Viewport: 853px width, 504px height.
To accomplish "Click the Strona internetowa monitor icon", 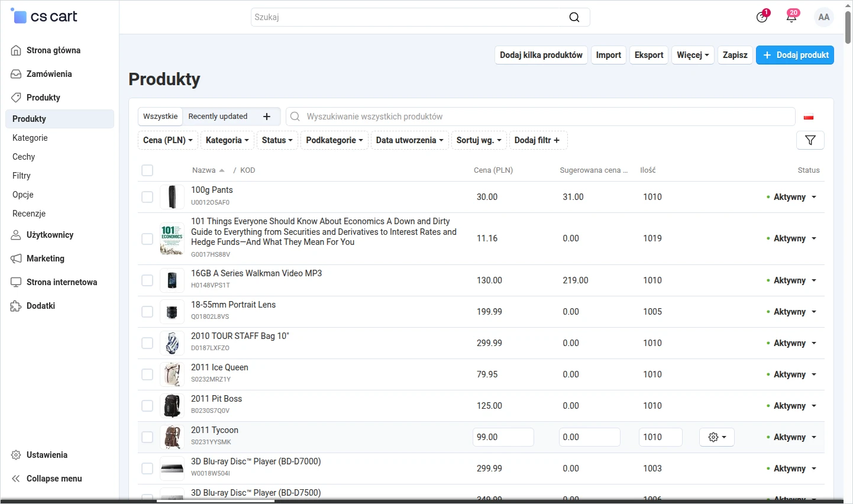I will 16,282.
